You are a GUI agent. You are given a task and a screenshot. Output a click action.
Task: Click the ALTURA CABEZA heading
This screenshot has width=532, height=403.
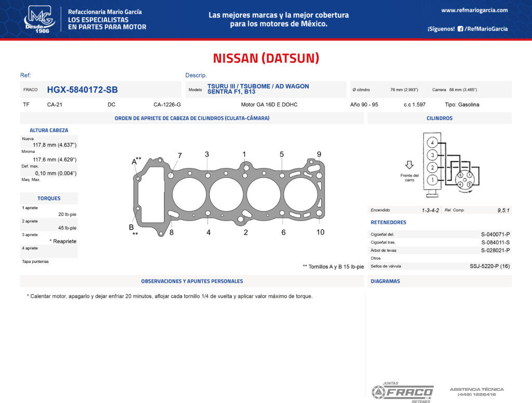pyautogui.click(x=49, y=131)
